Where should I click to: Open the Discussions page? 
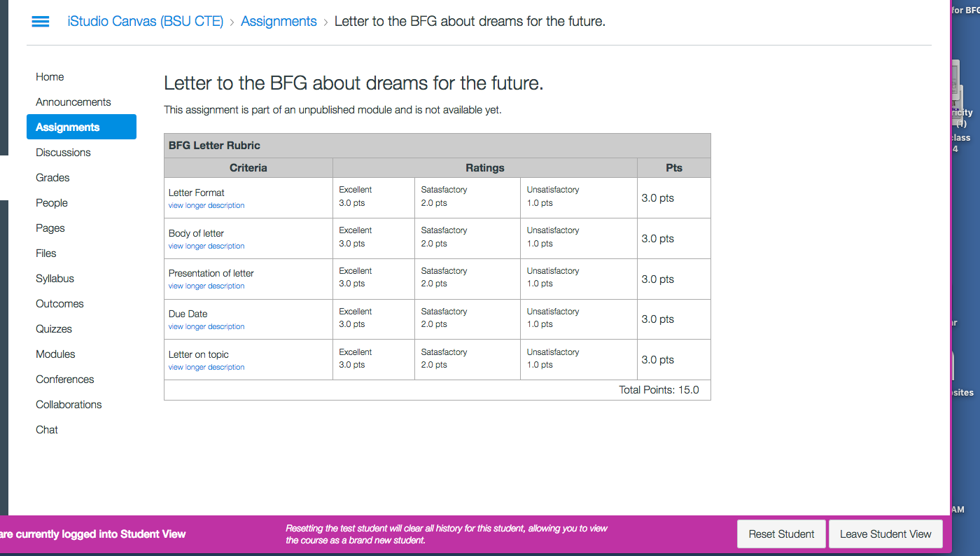tap(63, 153)
